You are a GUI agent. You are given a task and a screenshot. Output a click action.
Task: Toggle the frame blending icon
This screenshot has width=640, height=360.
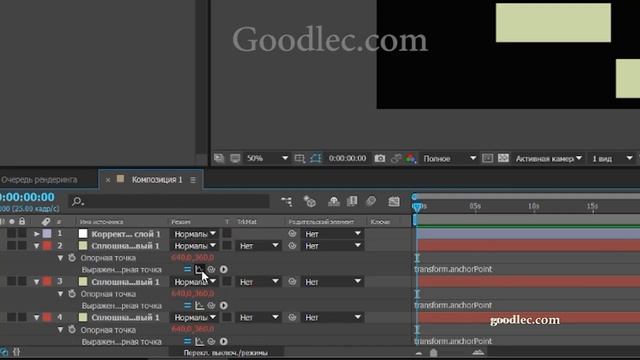(352, 201)
